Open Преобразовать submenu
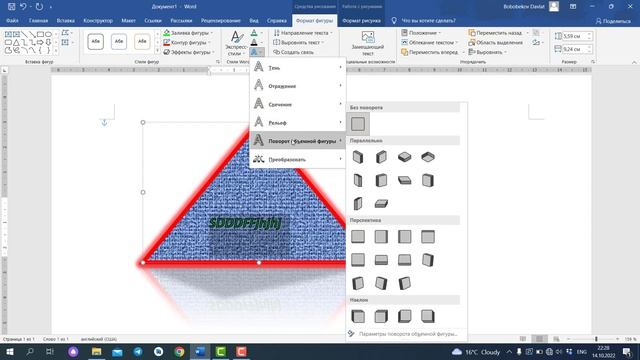Viewport: 640px width, 360px height. (x=298, y=159)
